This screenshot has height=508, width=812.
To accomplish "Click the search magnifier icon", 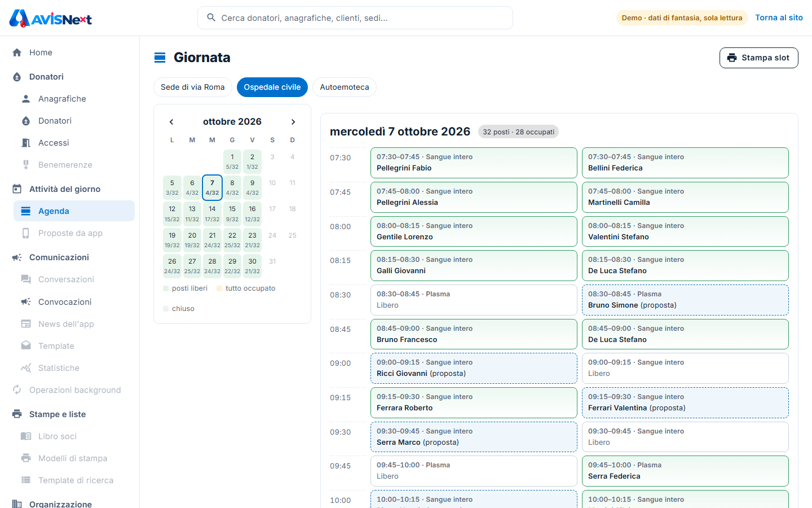I will pos(211,17).
